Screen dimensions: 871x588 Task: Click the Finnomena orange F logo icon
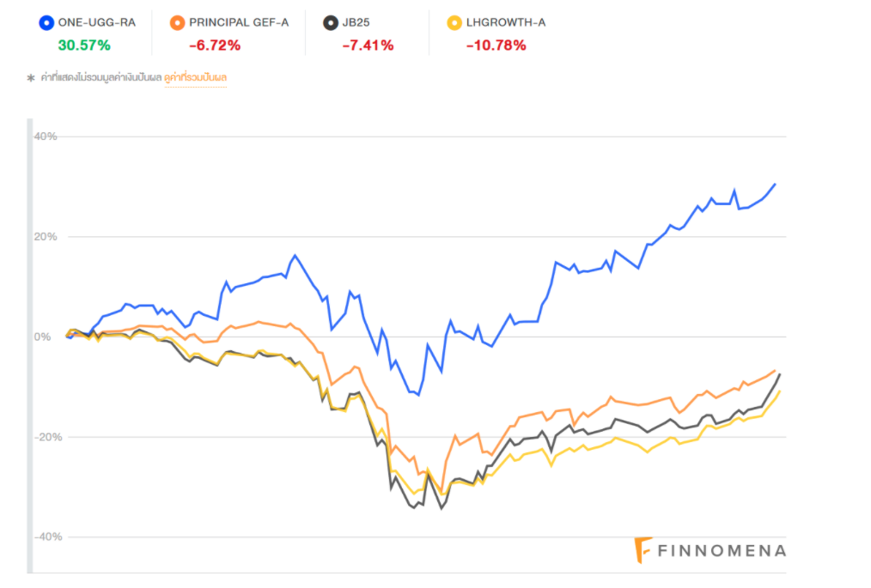click(643, 550)
